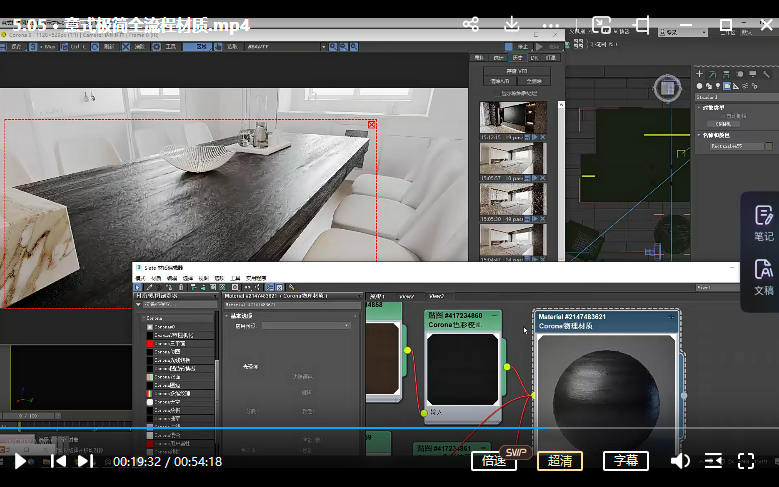Image resolution: width=779 pixels, height=487 pixels.
Task: Toggle picture-in-picture mode icon
Action: tap(601, 24)
